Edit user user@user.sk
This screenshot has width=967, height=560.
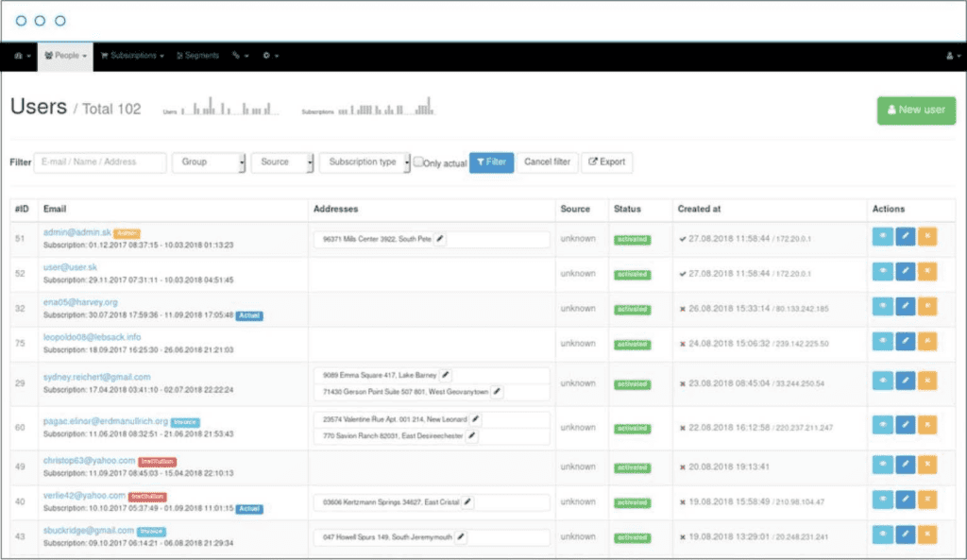(906, 271)
